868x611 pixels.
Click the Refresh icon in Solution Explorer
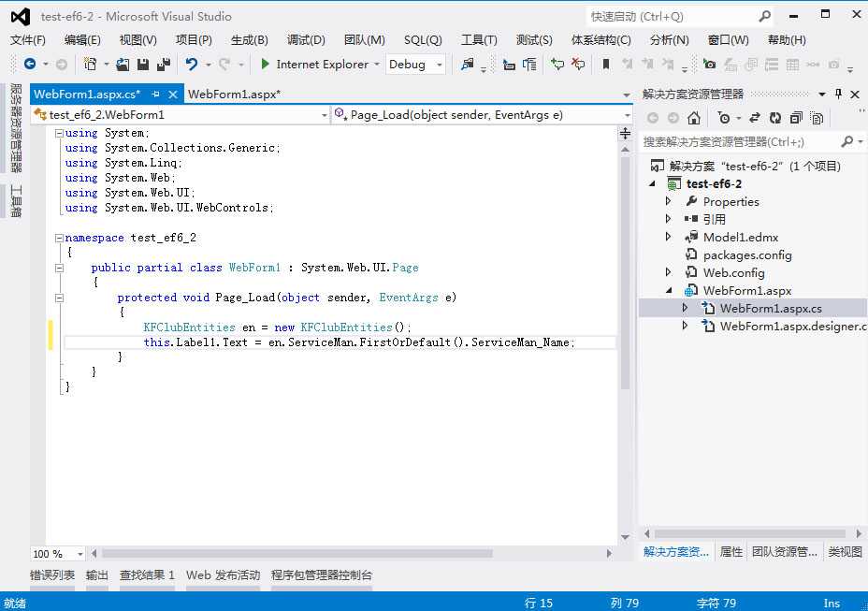click(775, 118)
